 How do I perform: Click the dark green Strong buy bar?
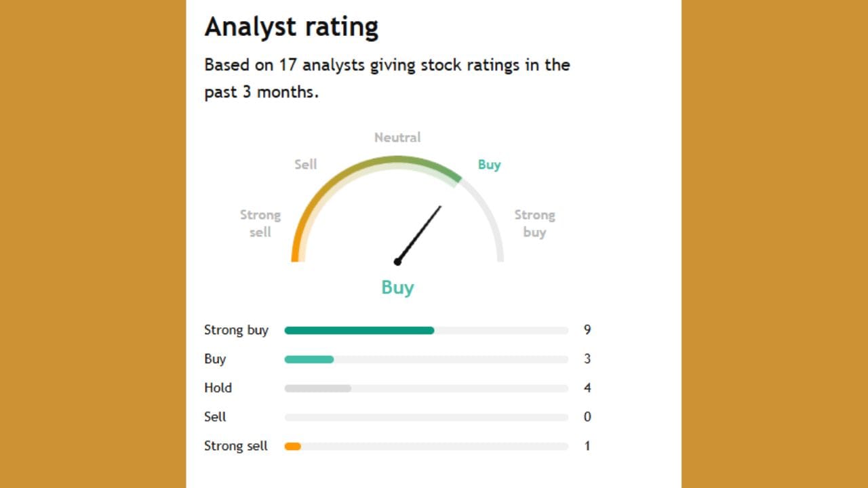coord(359,331)
